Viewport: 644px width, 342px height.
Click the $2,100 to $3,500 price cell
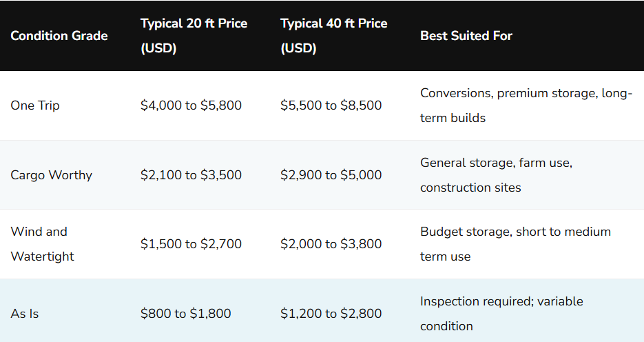[x=191, y=175]
